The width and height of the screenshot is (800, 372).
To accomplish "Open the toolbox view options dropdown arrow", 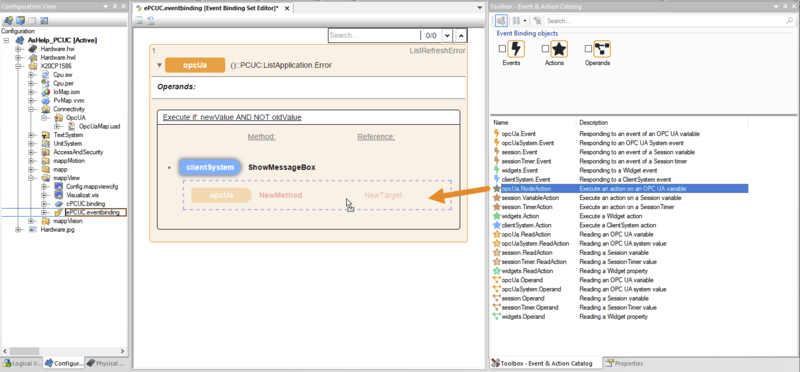I will coord(525,21).
